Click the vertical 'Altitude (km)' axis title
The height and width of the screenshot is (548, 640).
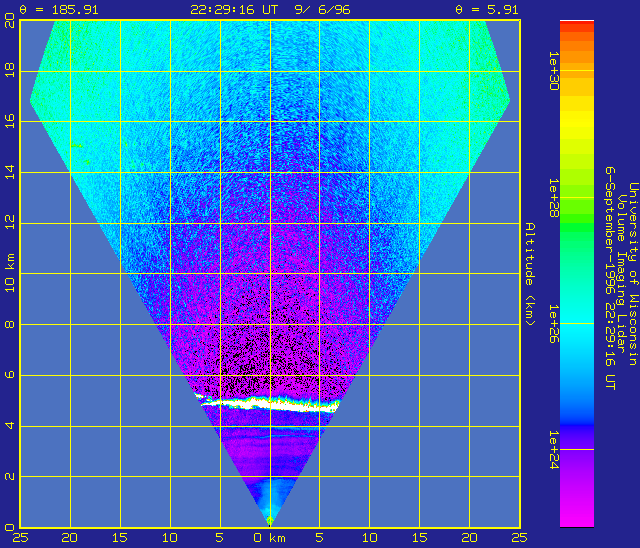(x=529, y=274)
